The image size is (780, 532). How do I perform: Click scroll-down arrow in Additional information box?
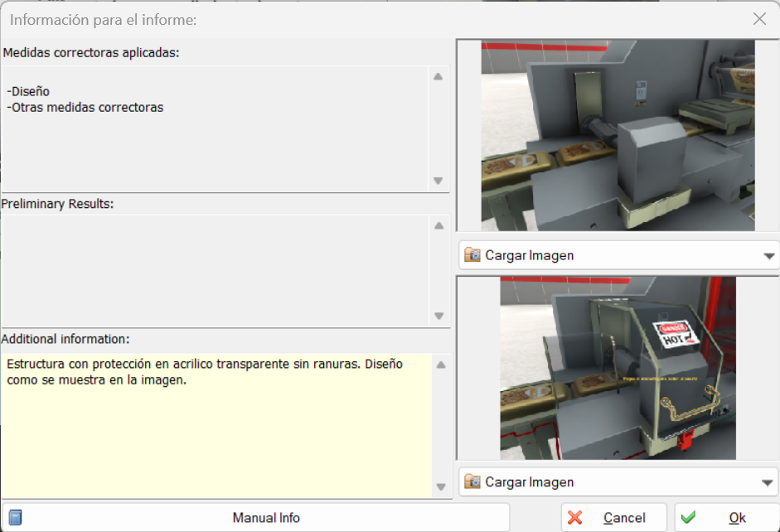click(441, 486)
